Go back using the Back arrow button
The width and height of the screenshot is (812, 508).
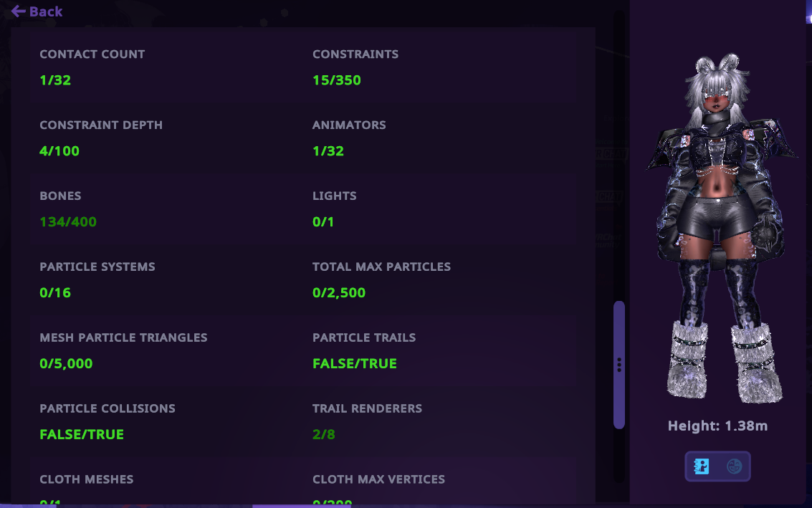click(37, 11)
